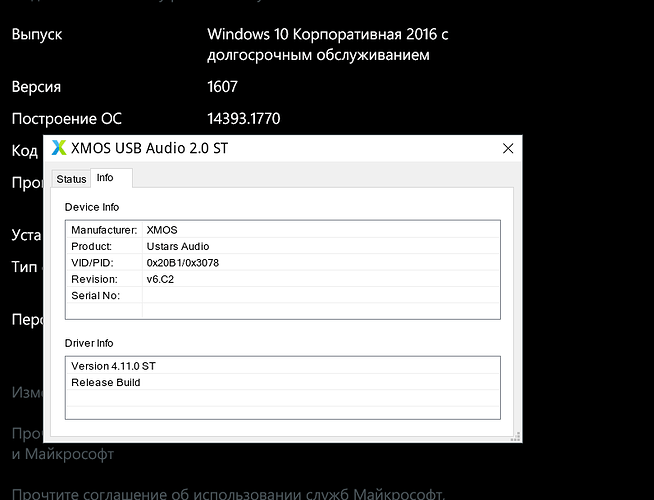
Task: Select the Version 4.11.0 ST row
Action: (283, 366)
